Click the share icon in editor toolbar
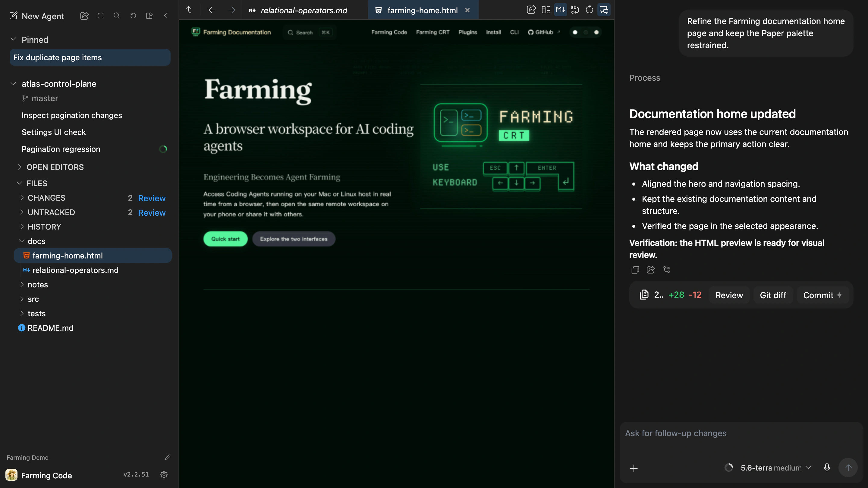This screenshot has width=868, height=488. click(531, 10)
